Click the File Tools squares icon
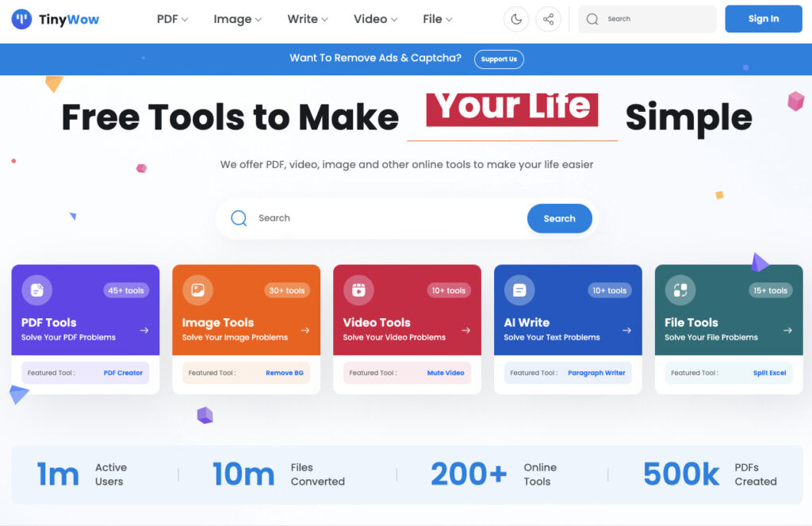This screenshot has width=812, height=526. point(680,290)
